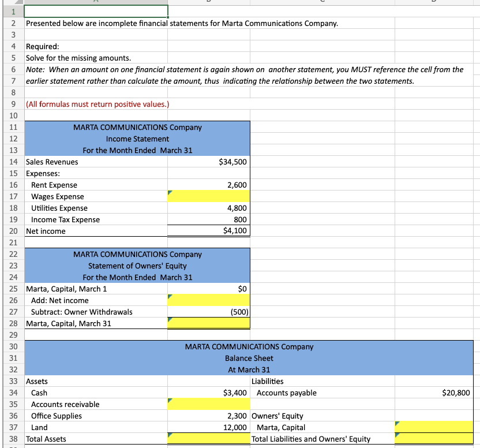Select row header 1
The image size is (480, 448).
13,12
